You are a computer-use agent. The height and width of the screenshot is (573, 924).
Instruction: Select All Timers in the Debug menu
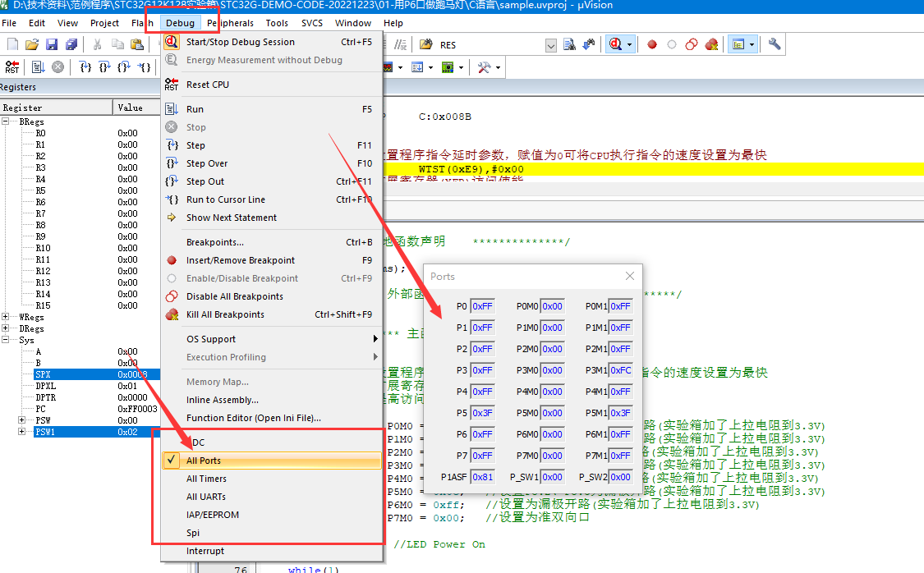tap(272, 479)
